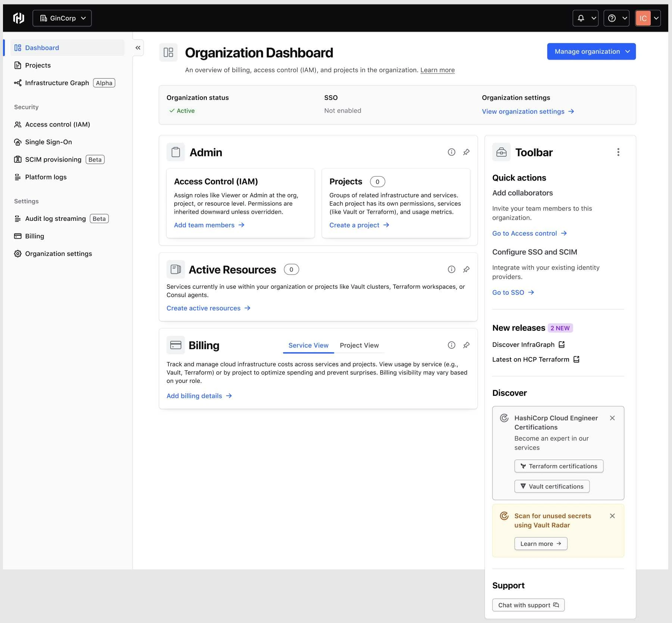
Task: Click the Billing credit-card panel icon
Action: (x=176, y=345)
